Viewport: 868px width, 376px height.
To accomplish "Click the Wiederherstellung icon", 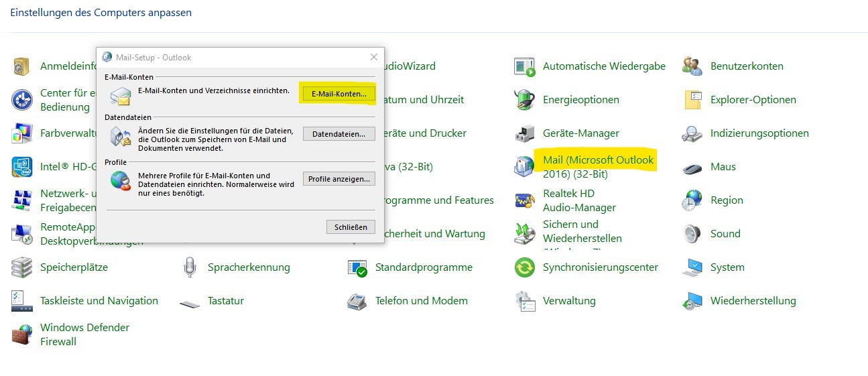I will click(692, 301).
